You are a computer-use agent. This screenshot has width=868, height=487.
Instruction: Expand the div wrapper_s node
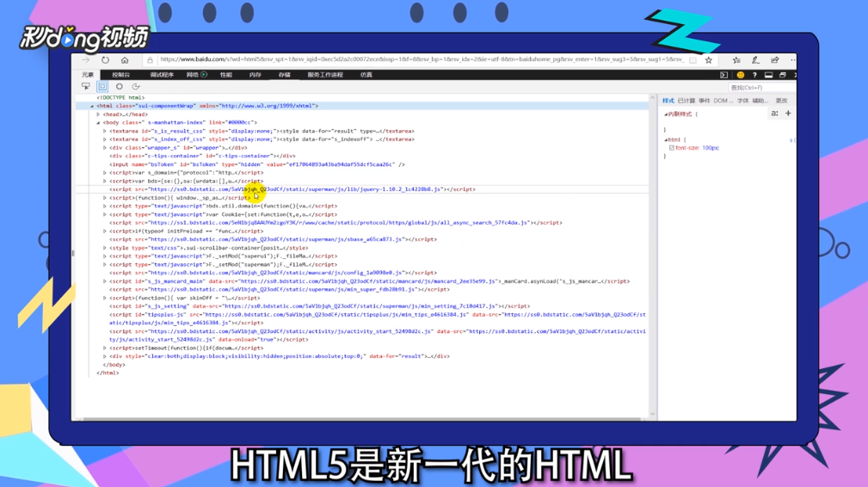[105, 148]
